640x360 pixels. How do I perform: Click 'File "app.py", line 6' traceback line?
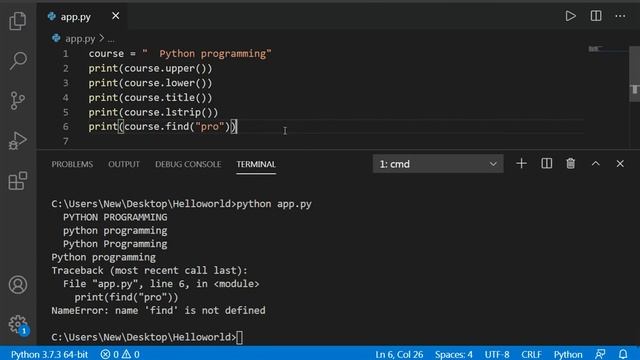point(161,284)
